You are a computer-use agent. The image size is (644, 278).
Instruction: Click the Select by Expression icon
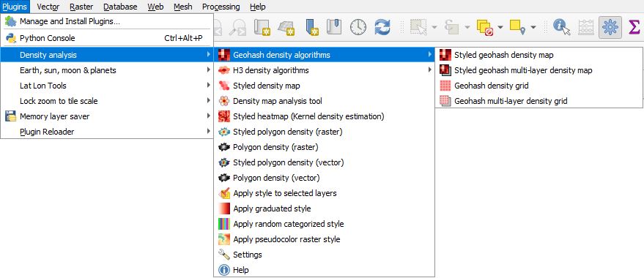452,28
